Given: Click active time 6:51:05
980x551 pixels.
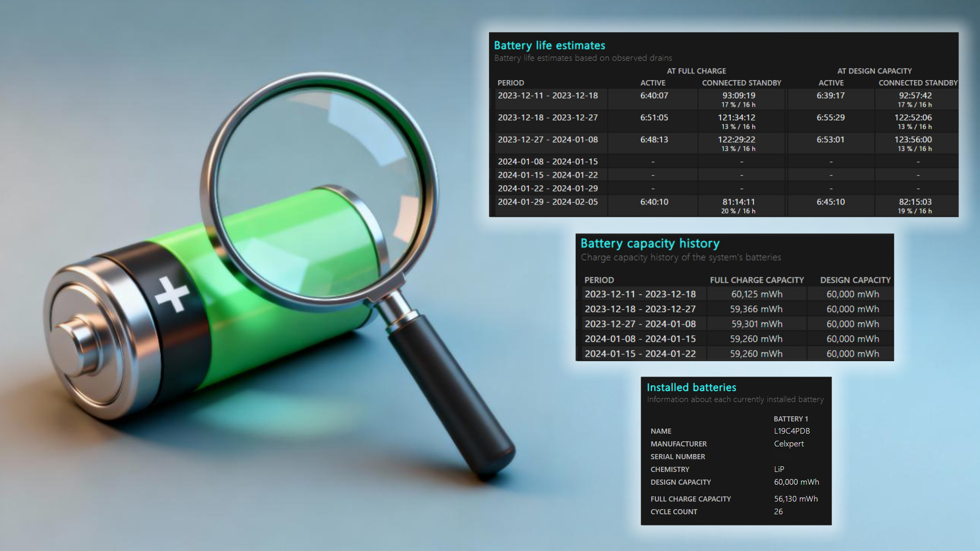Looking at the screenshot, I should [x=654, y=117].
